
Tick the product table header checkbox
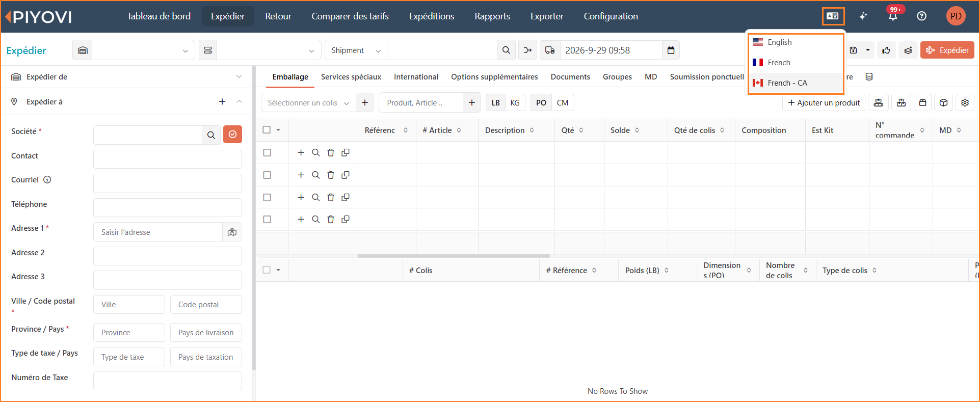(x=267, y=130)
